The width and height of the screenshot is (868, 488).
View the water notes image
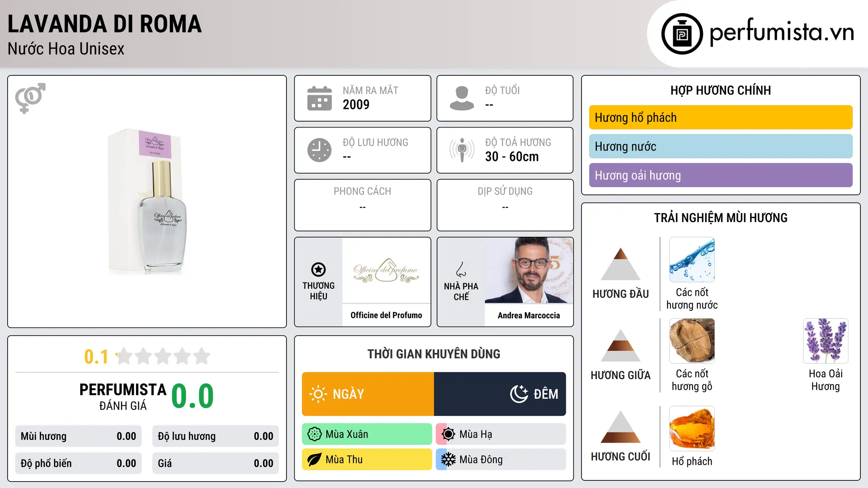692,260
